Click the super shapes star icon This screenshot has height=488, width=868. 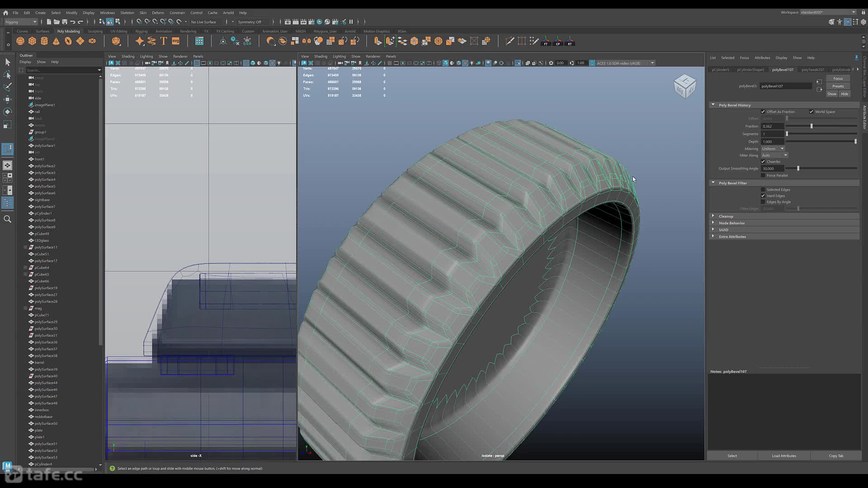click(140, 41)
